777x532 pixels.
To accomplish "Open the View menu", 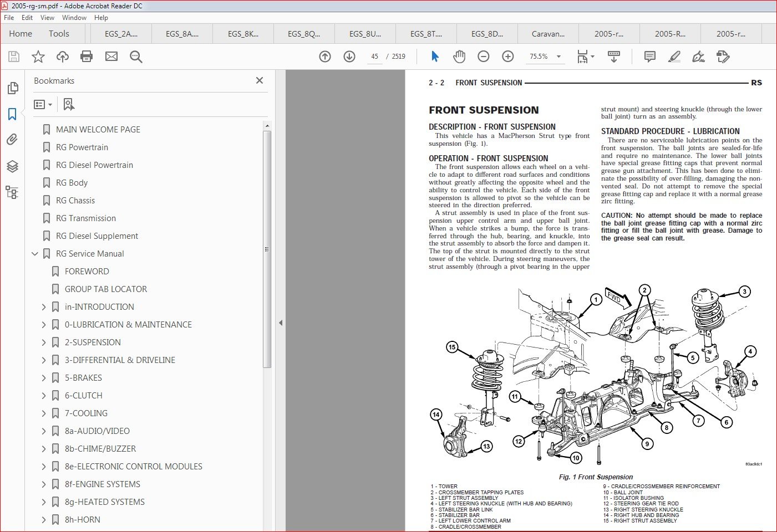I will tap(48, 18).
